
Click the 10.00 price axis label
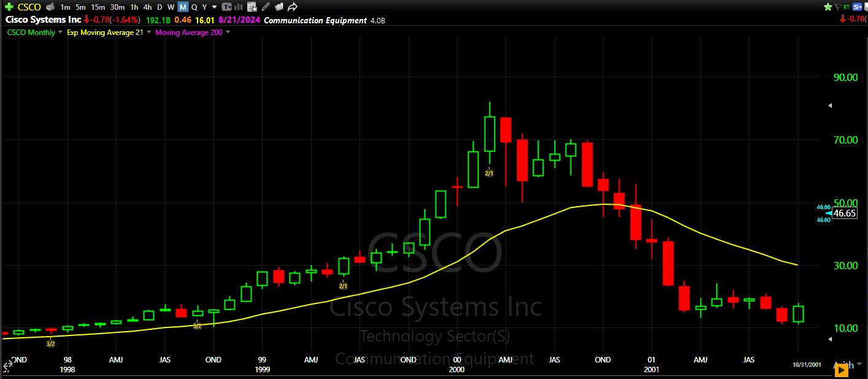pyautogui.click(x=845, y=328)
